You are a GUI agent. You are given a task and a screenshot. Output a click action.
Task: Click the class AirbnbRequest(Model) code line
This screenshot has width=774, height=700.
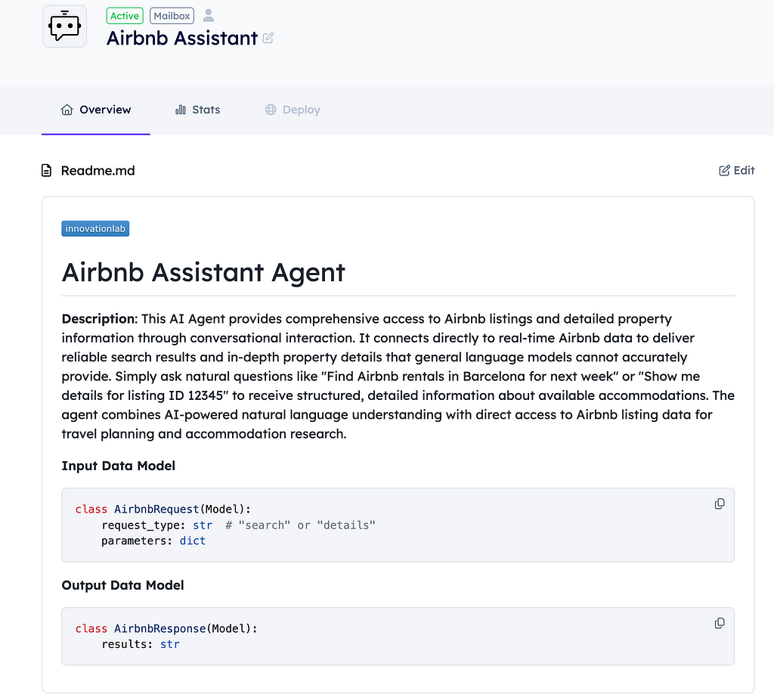point(163,509)
